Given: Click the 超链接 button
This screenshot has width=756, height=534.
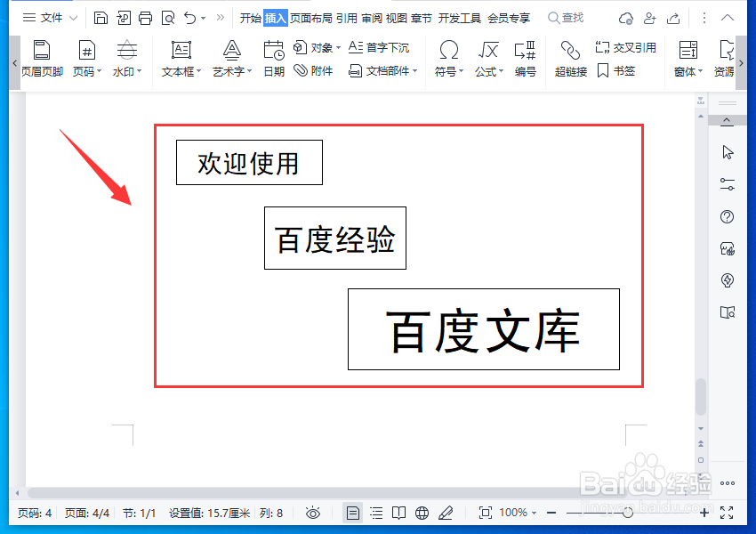Looking at the screenshot, I should click(570, 59).
